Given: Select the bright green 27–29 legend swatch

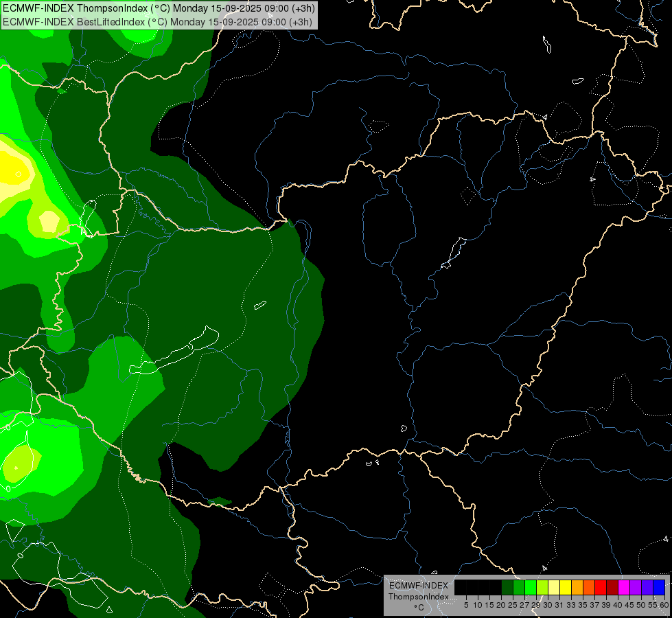Looking at the screenshot, I should pyautogui.click(x=531, y=587).
